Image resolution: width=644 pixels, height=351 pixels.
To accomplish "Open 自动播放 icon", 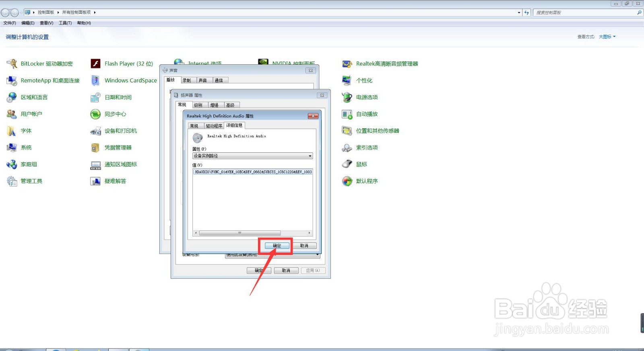I will [x=347, y=114].
